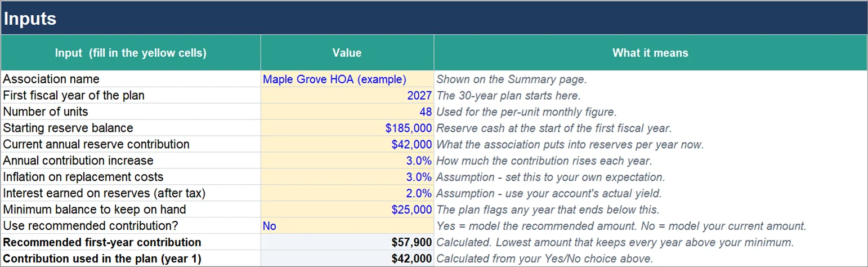Click the 'Association name' label
This screenshot has height=267, width=868.
[51, 79]
